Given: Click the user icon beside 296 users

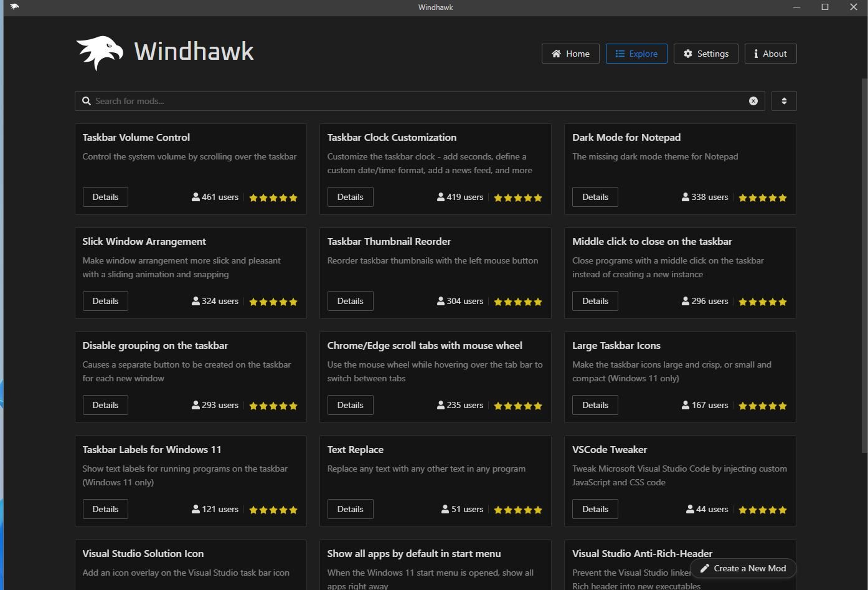Looking at the screenshot, I should (686, 301).
